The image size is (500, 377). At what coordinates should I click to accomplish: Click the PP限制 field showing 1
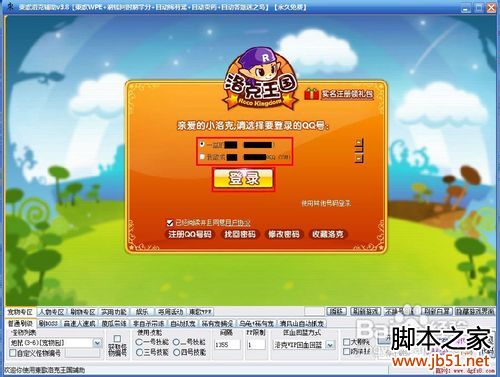[x=256, y=345]
